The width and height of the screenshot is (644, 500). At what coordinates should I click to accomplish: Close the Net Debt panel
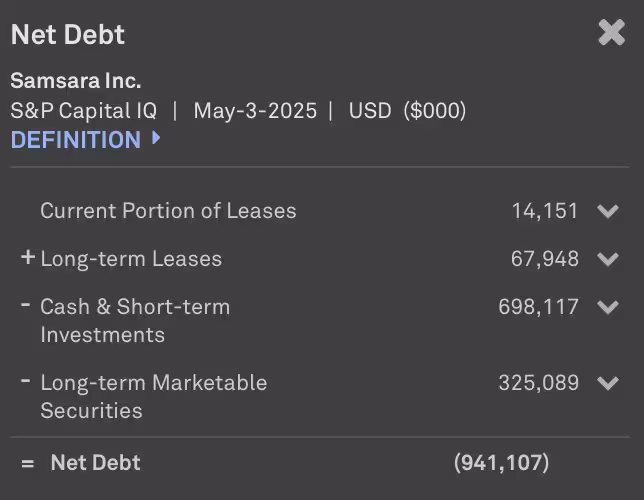coord(612,32)
